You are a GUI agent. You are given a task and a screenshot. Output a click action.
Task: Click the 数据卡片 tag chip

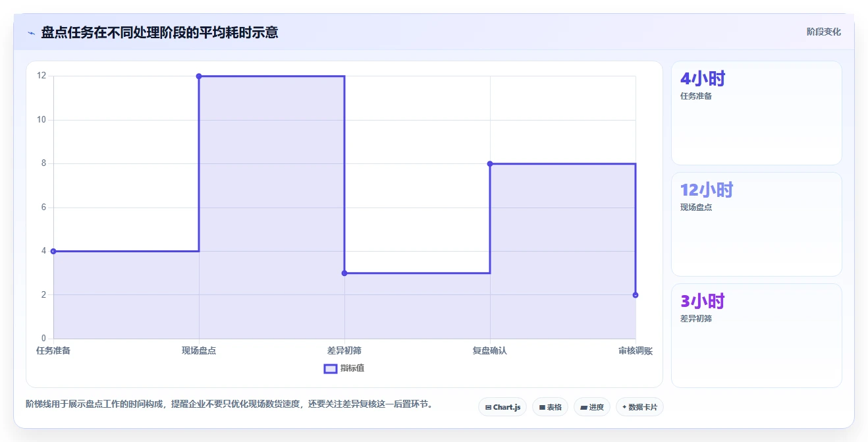point(639,407)
